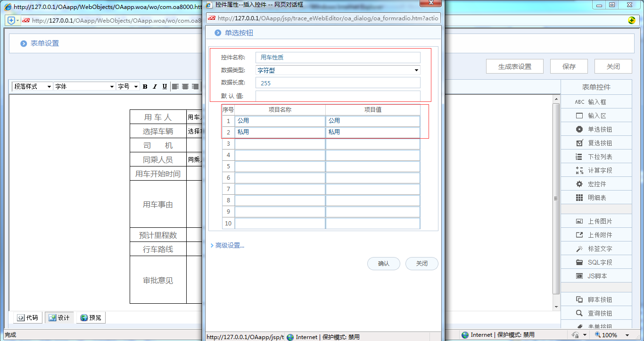
Task: Click the 默认值 default value input field
Action: [x=338, y=96]
